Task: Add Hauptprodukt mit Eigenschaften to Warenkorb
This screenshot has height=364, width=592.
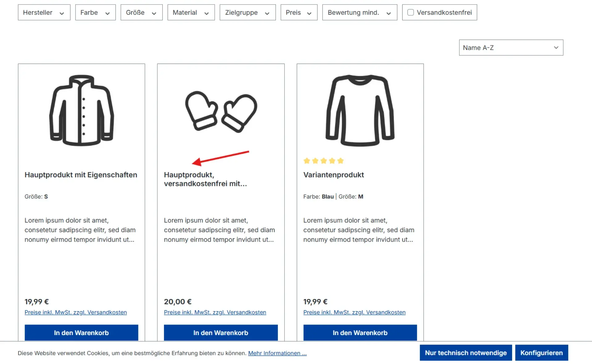Action: tap(81, 333)
